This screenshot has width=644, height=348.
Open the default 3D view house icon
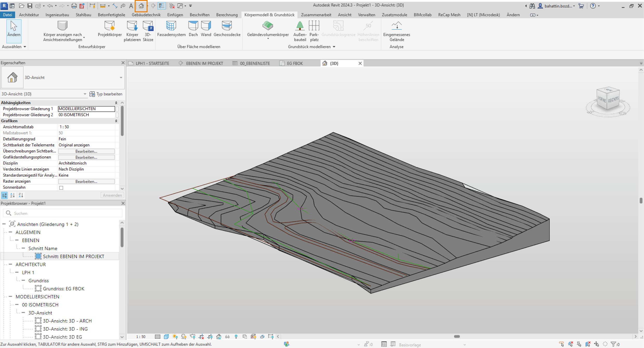tap(141, 6)
